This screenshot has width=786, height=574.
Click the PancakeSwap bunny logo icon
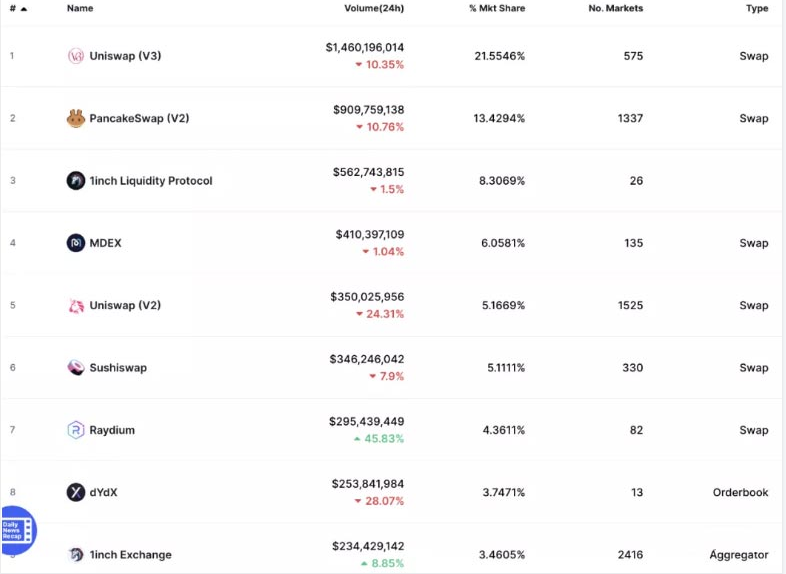point(76,118)
